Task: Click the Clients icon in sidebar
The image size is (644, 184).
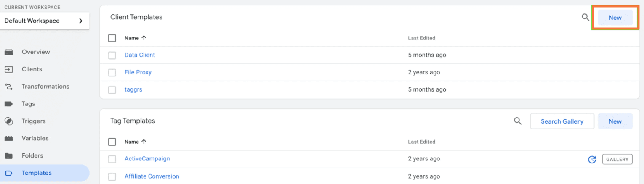Action: pyautogui.click(x=9, y=69)
